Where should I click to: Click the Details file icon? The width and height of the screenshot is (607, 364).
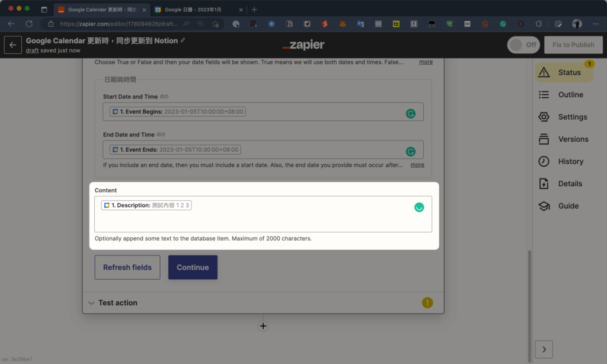544,184
